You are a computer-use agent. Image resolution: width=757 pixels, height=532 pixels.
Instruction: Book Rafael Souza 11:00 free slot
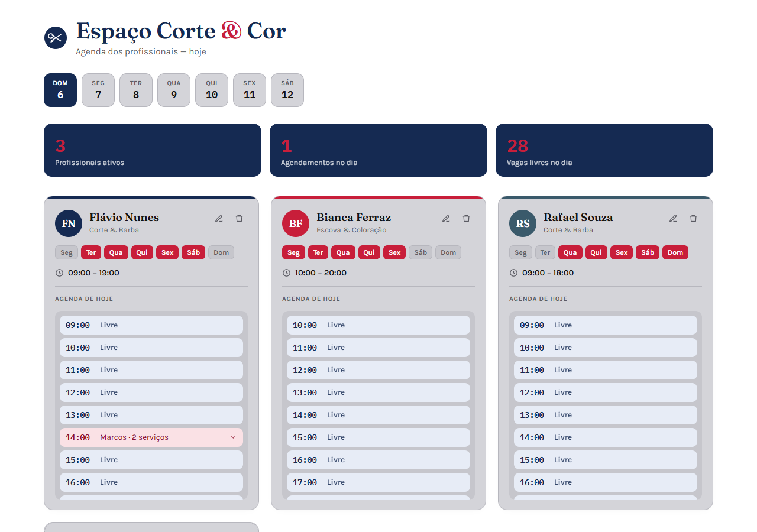(x=606, y=370)
